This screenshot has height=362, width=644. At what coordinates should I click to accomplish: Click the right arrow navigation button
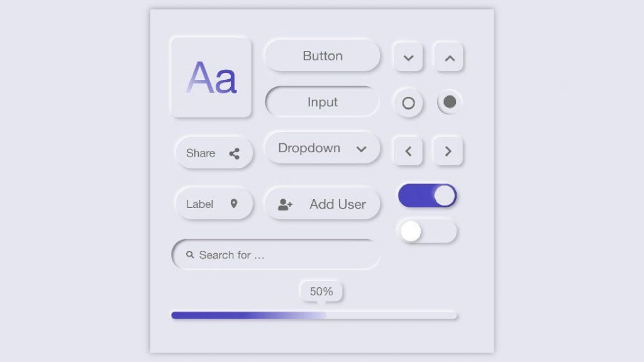pyautogui.click(x=448, y=151)
